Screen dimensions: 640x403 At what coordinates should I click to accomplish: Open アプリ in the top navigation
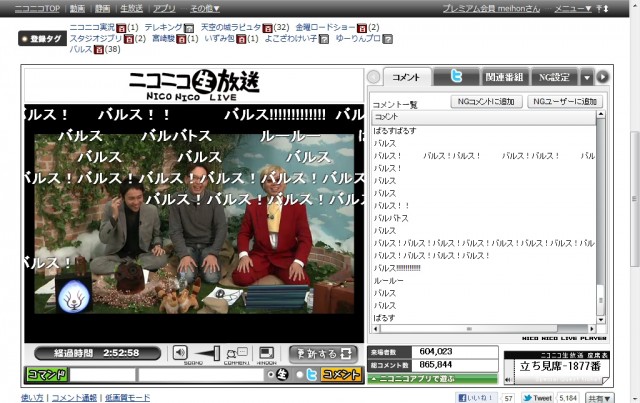(164, 9)
